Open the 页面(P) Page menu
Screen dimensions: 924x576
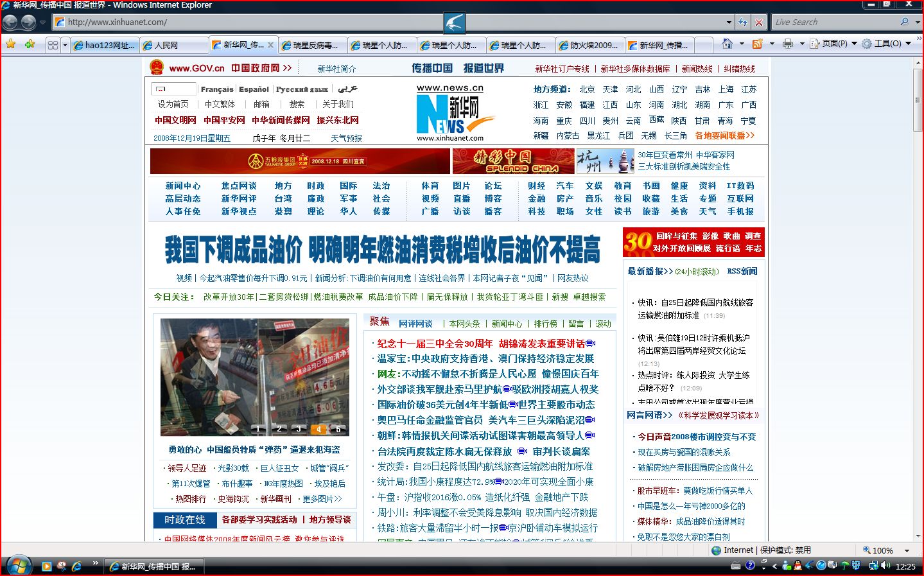click(x=833, y=44)
